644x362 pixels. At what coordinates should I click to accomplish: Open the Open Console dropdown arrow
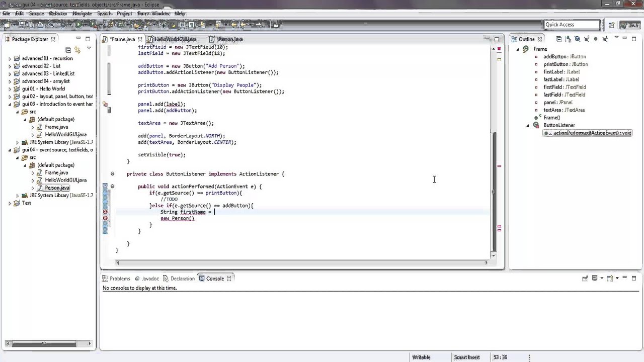click(x=617, y=278)
